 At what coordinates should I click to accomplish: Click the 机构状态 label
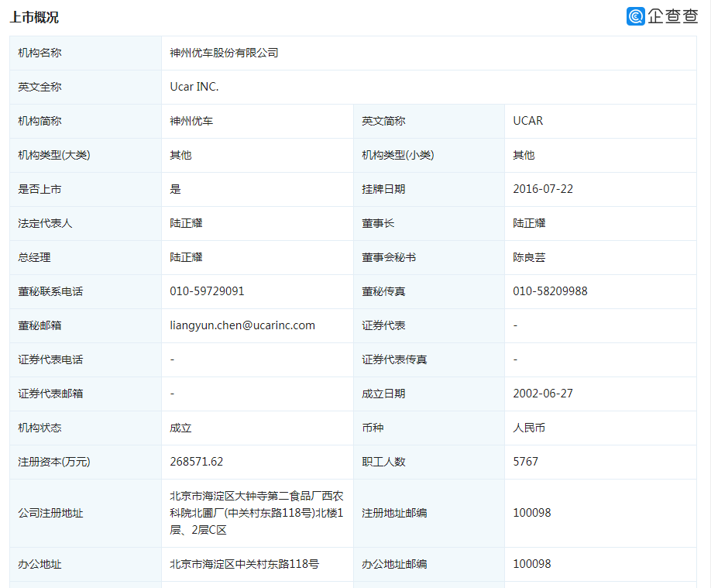(39, 428)
